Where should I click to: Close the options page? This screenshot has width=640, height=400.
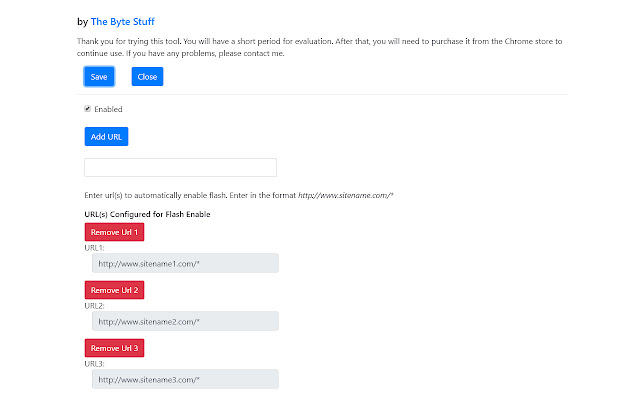coord(147,76)
